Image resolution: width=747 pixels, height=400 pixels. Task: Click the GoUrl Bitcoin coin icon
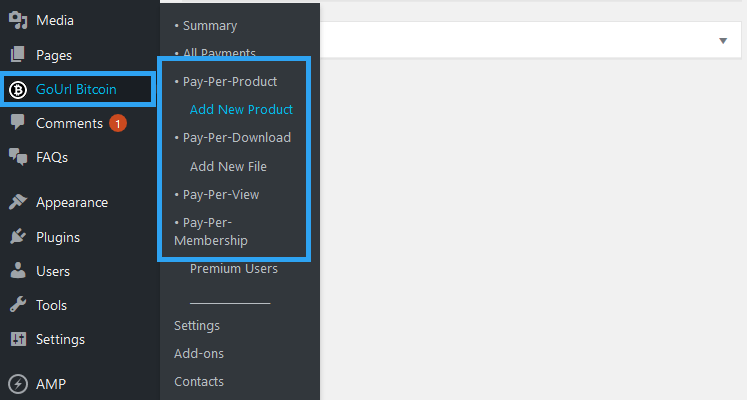(18, 89)
